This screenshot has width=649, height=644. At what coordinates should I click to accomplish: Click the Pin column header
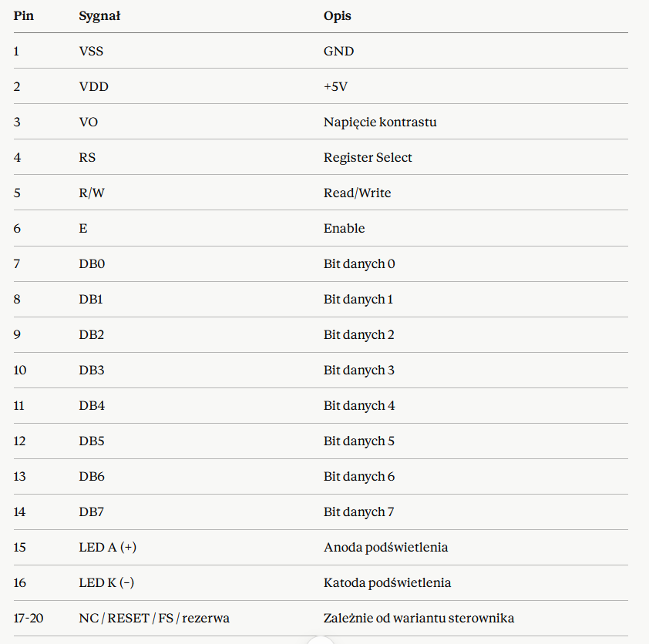[24, 15]
